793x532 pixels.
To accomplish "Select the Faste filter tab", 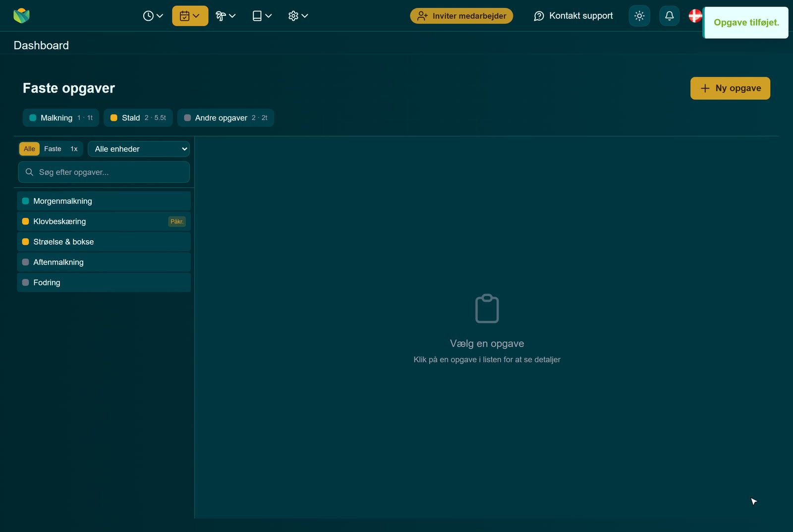I will tap(53, 149).
